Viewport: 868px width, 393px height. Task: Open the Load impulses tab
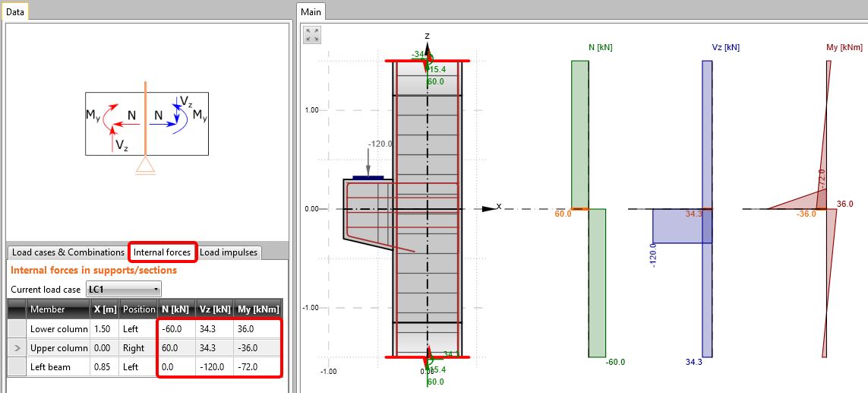pyautogui.click(x=229, y=252)
